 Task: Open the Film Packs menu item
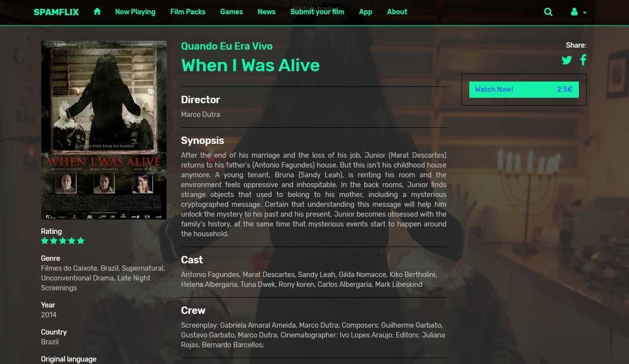pyautogui.click(x=188, y=12)
